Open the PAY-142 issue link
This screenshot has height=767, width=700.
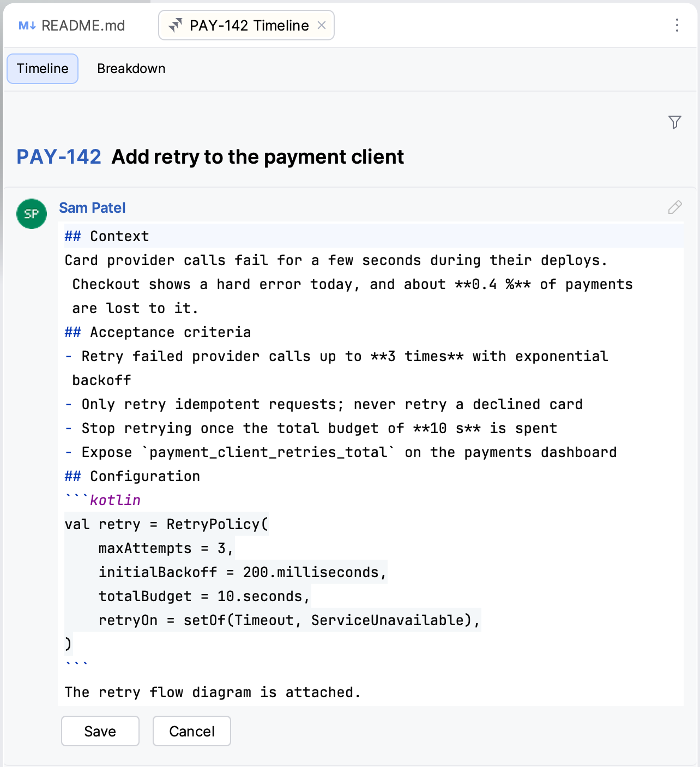pos(59,157)
